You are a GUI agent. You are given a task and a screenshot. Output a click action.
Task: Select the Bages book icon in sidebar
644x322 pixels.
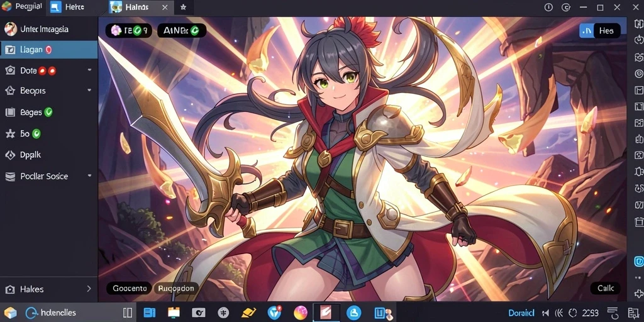(x=10, y=112)
